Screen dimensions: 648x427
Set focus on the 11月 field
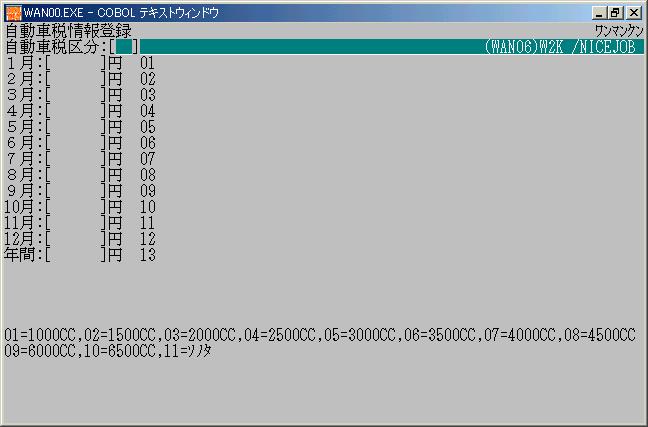pos(76,223)
